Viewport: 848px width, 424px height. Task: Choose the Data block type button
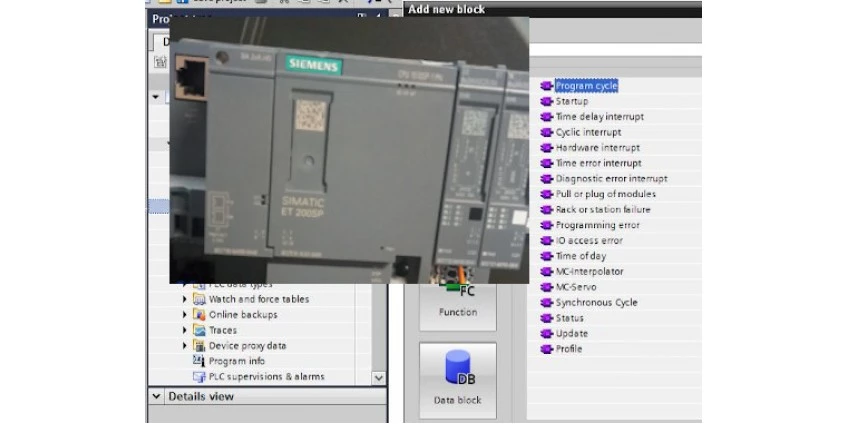point(458,380)
